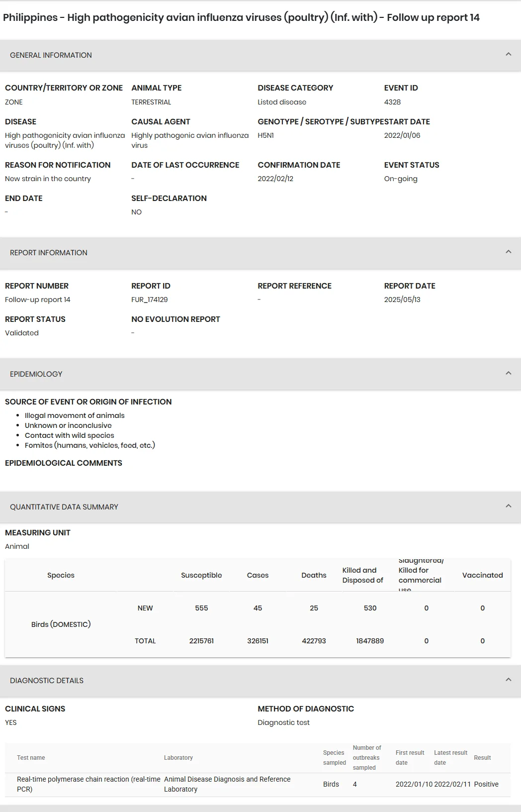Collapse the Report Information section chevron
This screenshot has width=521, height=812.
click(x=508, y=252)
